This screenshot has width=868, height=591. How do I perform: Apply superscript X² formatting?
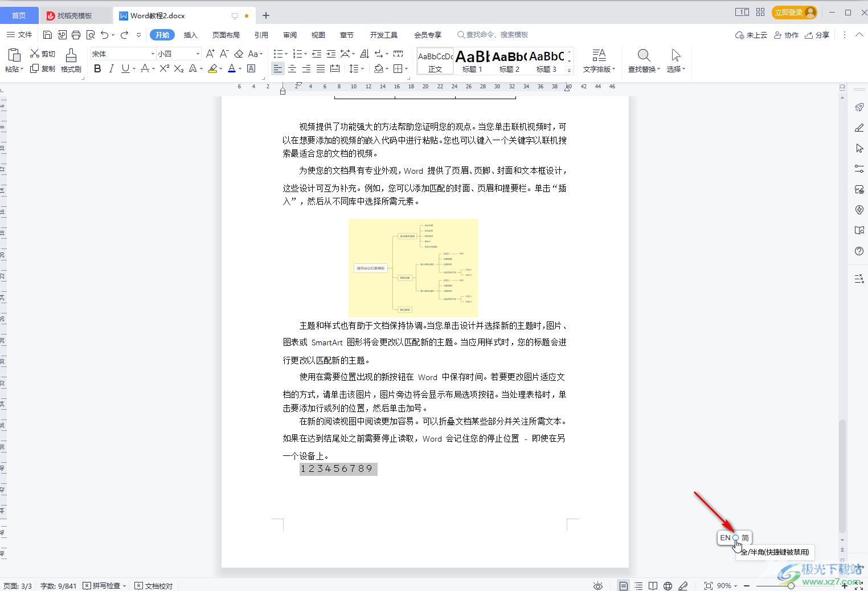pyautogui.click(x=165, y=68)
